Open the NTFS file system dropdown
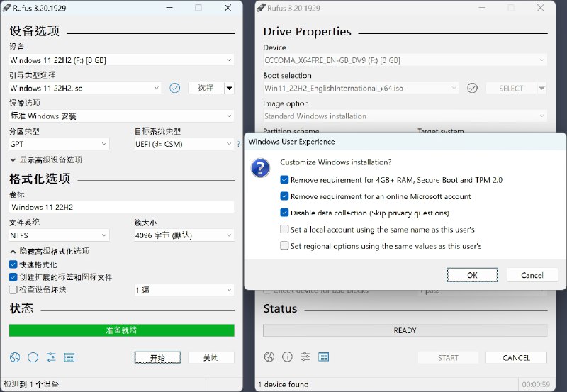Image resolution: width=567 pixels, height=392 pixels. [59, 235]
